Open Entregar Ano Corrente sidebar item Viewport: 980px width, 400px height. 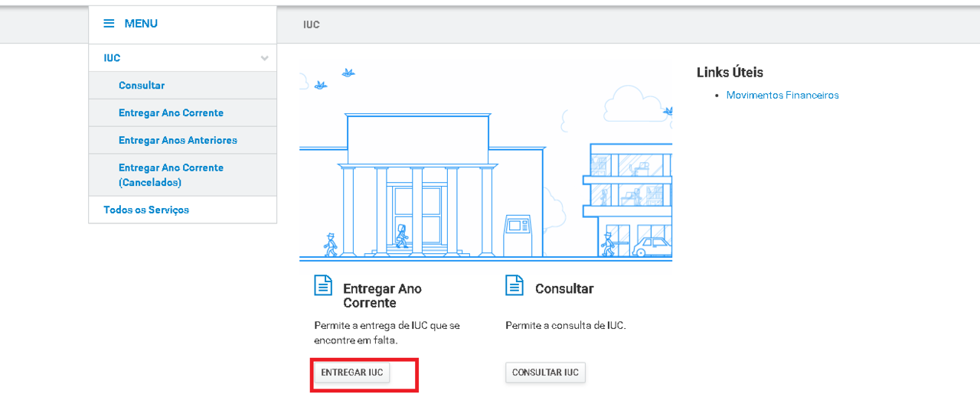coord(171,113)
